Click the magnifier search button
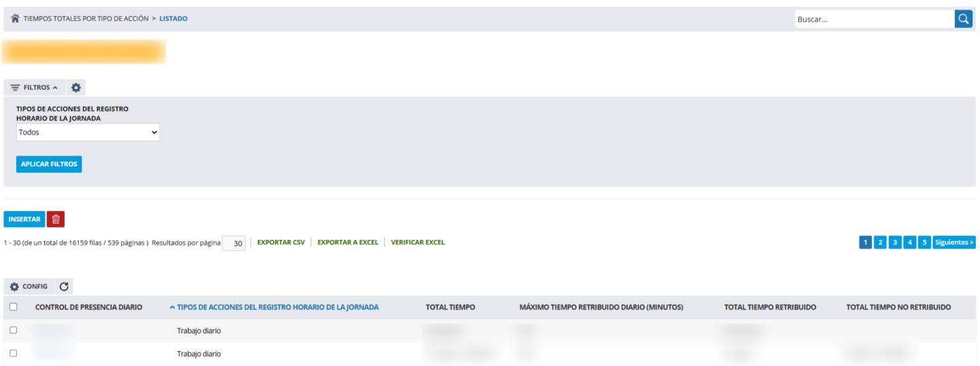 point(964,19)
